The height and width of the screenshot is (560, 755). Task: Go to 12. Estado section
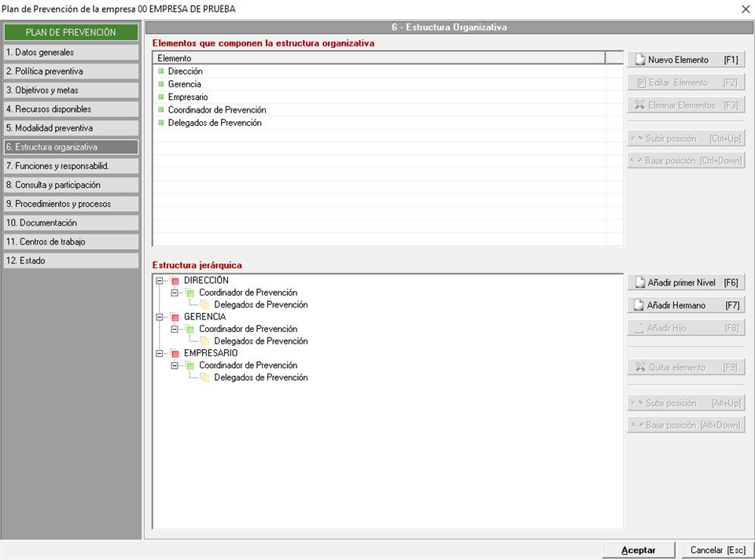(x=72, y=260)
